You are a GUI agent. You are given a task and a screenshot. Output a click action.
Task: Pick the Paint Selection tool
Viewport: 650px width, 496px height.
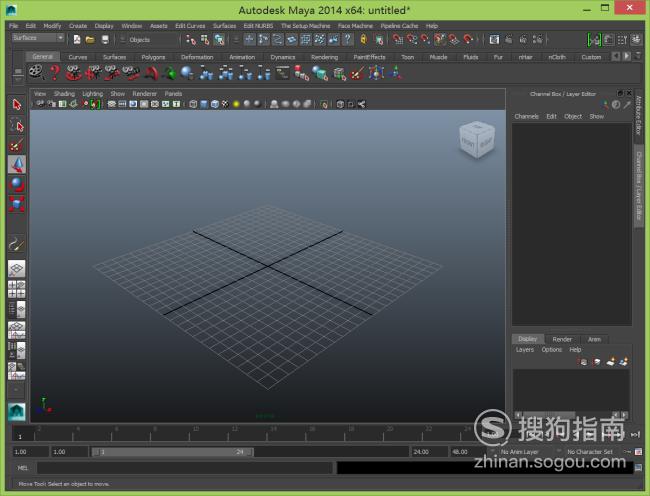[x=17, y=145]
